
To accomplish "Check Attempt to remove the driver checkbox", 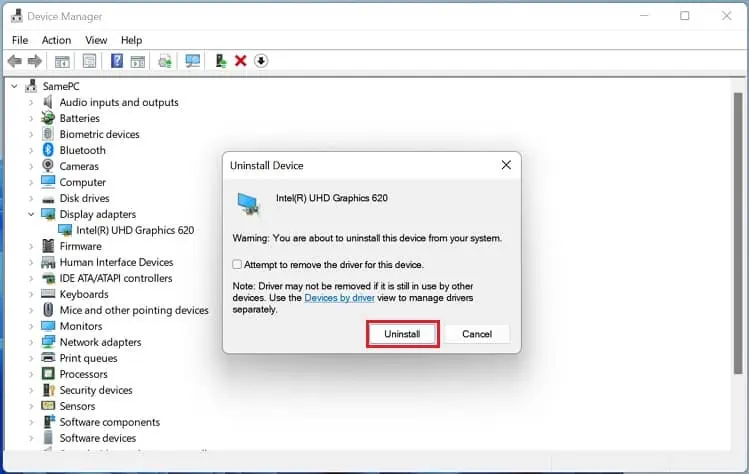I will (x=237, y=265).
